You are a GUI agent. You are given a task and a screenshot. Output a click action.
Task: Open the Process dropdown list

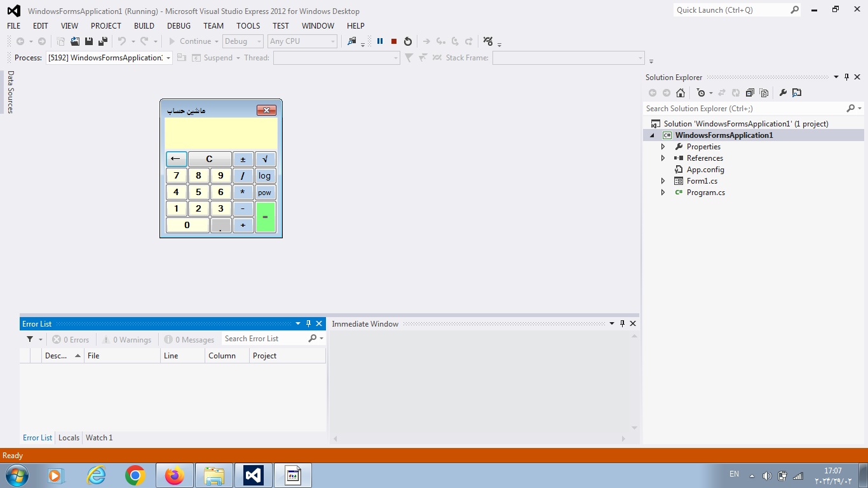click(x=168, y=58)
